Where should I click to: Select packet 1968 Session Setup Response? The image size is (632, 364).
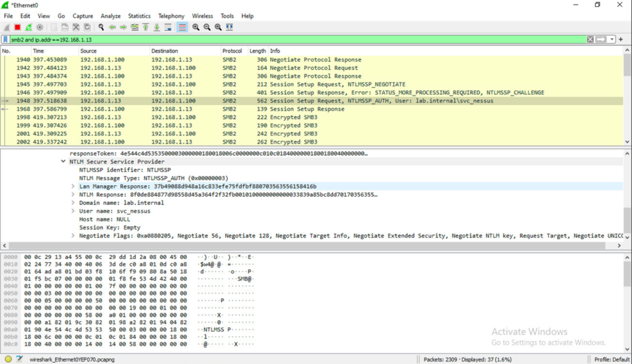click(x=312, y=109)
